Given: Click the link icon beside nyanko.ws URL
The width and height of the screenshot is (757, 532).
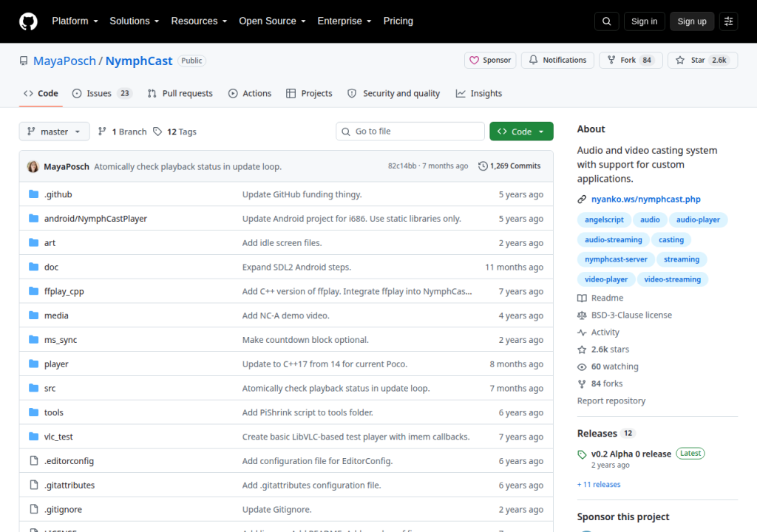Looking at the screenshot, I should coord(582,199).
